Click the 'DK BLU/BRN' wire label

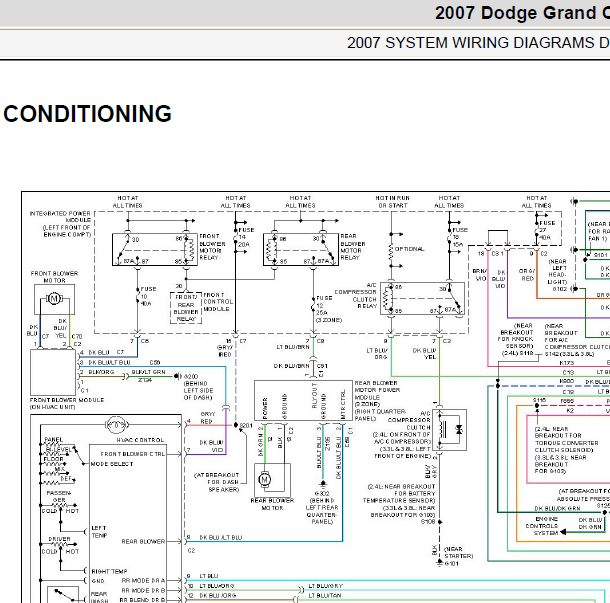coord(291,366)
